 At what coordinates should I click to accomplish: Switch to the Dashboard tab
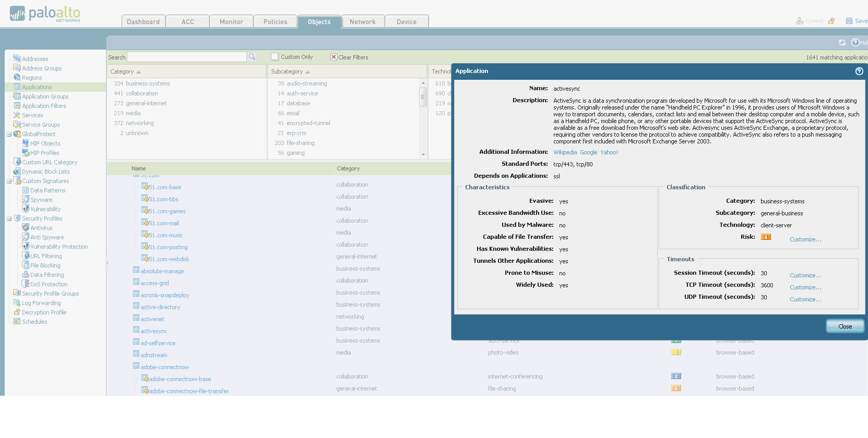tap(144, 21)
